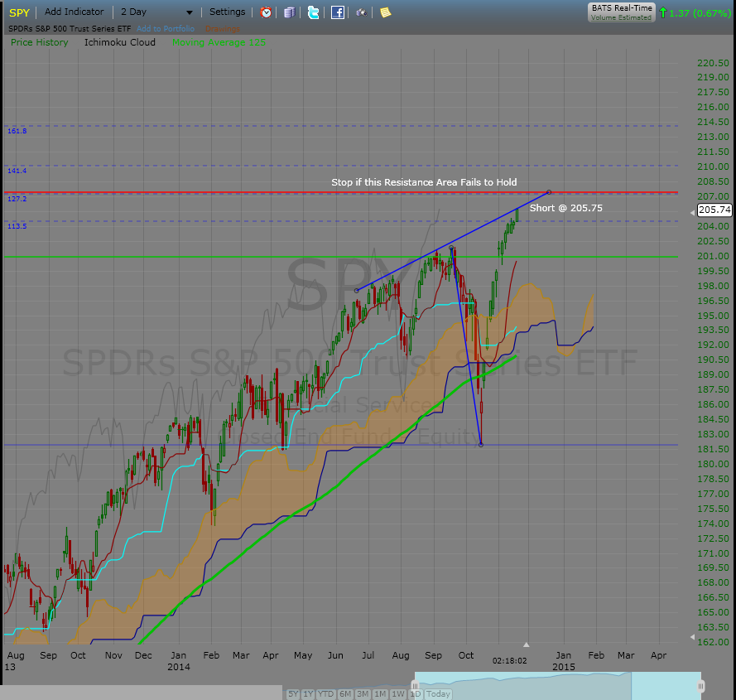
Task: Open the yellow sticky note icon
Action: pyautogui.click(x=385, y=12)
